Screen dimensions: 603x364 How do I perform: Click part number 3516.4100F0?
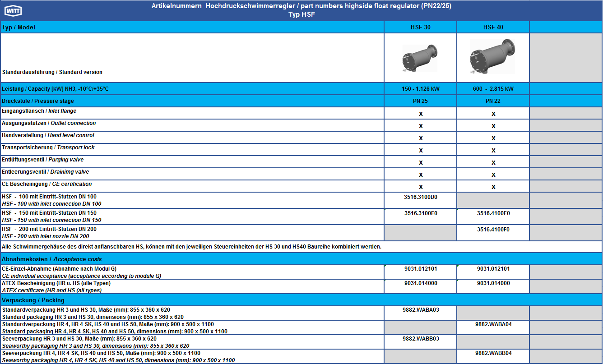[493, 229]
